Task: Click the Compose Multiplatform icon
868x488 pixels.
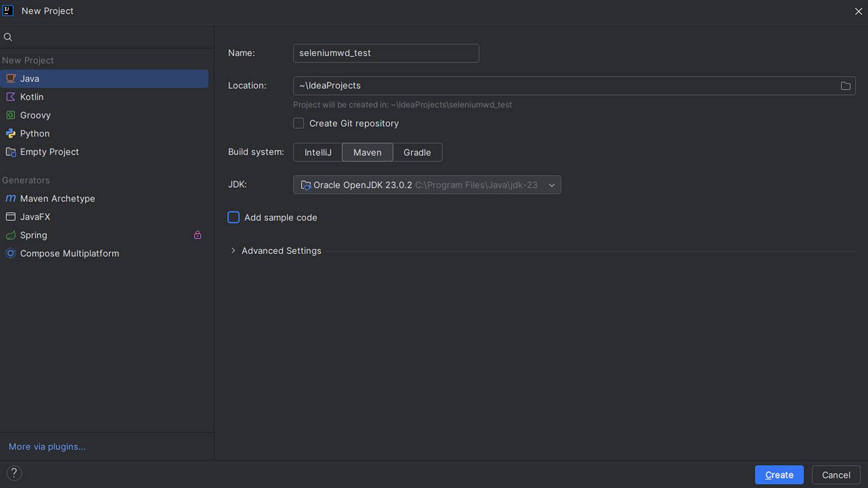Action: point(11,254)
